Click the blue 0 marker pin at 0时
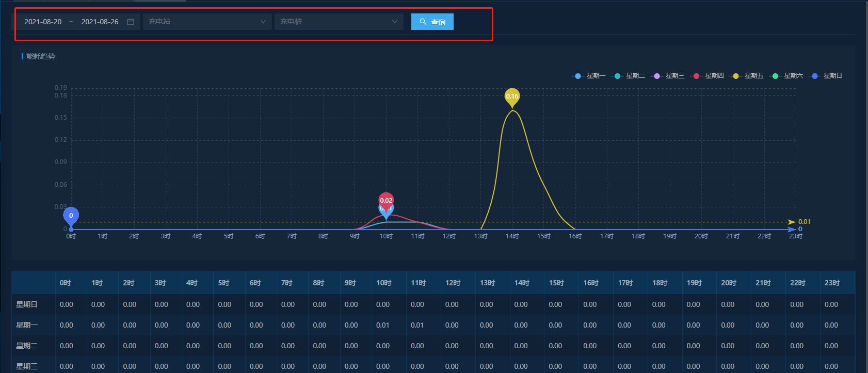 (x=71, y=216)
